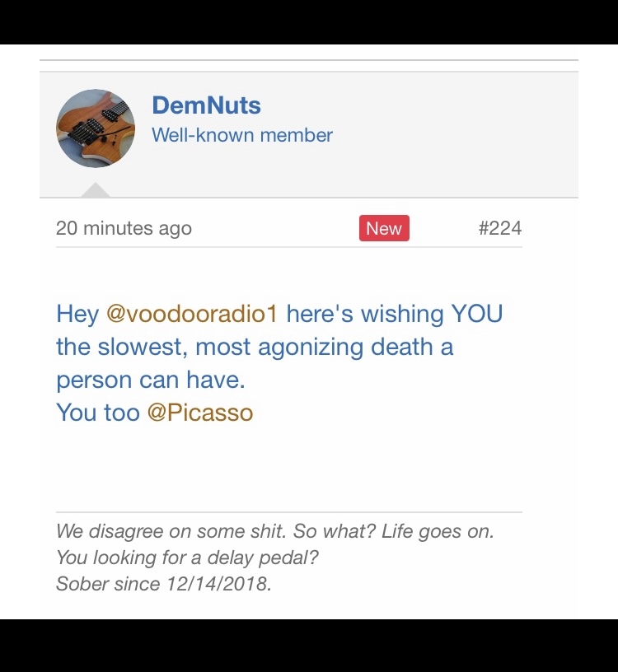The width and height of the screenshot is (618, 672).
Task: Click DemNuts guitar avatar picture
Action: 96,128
